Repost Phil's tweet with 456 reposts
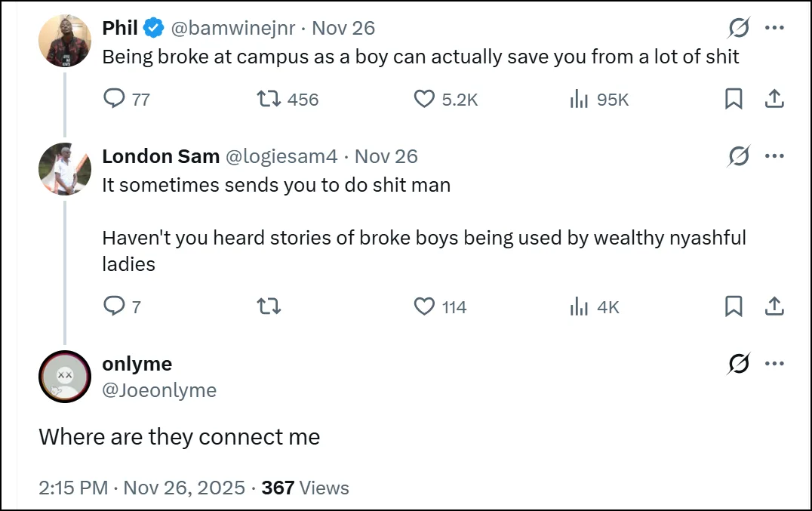 pyautogui.click(x=269, y=99)
